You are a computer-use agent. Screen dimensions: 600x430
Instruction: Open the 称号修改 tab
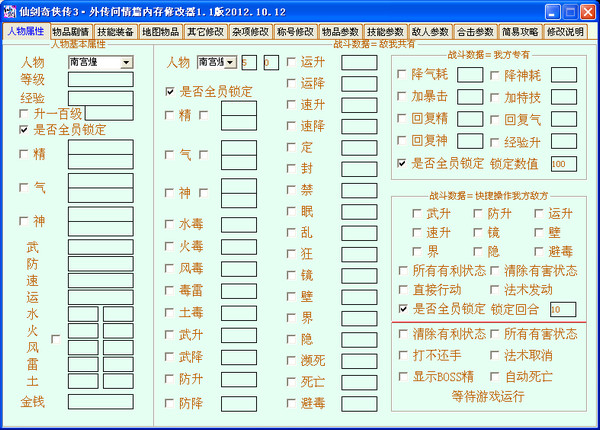tap(295, 31)
